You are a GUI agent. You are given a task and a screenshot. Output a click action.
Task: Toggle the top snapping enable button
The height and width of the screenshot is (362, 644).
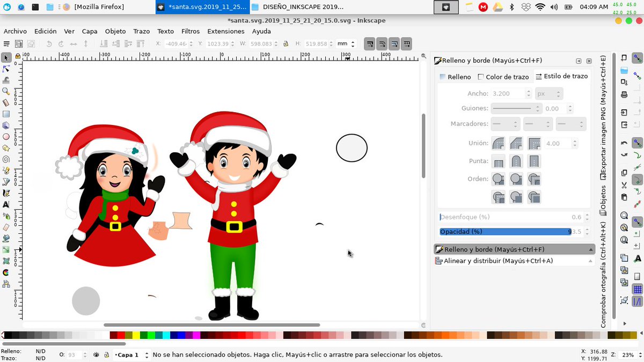pos(638,58)
